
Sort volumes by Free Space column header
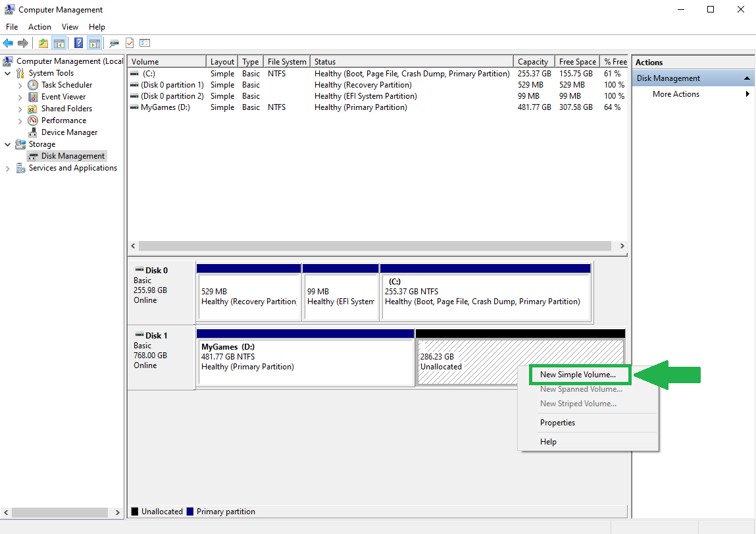tap(577, 62)
